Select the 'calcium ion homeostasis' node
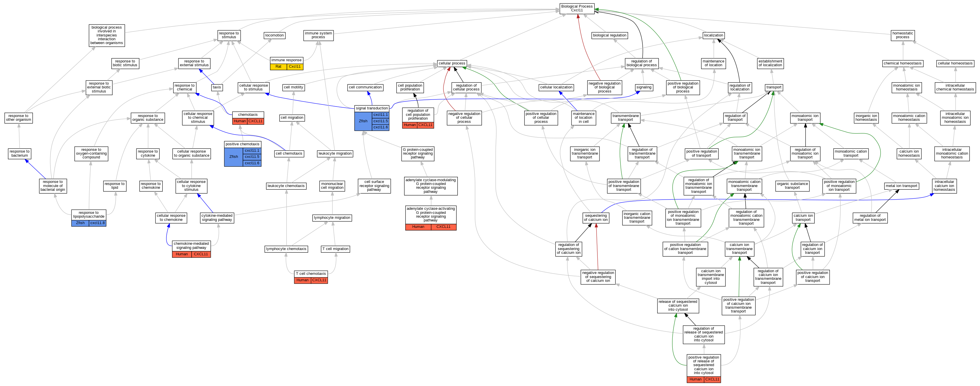The height and width of the screenshot is (386, 980). coord(909,154)
